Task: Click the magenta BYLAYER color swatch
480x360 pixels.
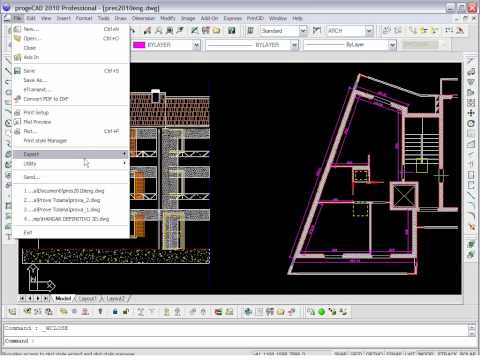Action: pyautogui.click(x=139, y=45)
